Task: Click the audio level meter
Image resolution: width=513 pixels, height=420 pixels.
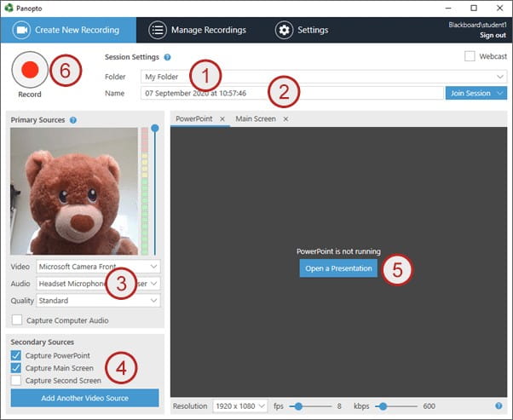Action: pyautogui.click(x=145, y=191)
